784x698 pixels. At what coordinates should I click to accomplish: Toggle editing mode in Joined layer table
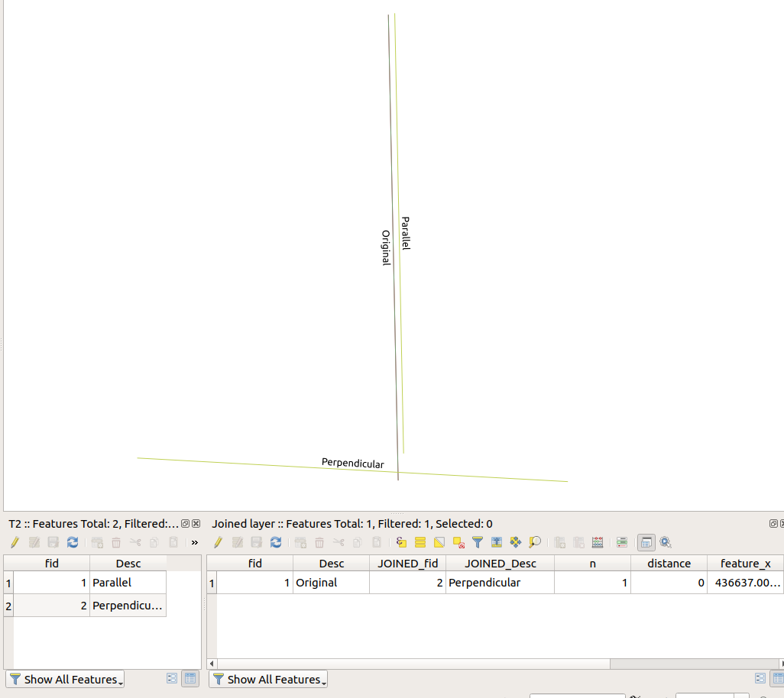[x=218, y=542]
